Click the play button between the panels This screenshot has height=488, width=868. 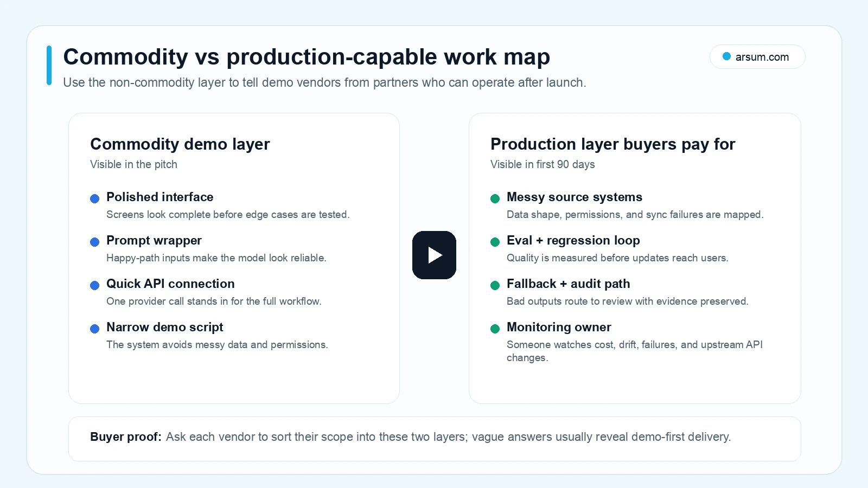[x=434, y=255]
